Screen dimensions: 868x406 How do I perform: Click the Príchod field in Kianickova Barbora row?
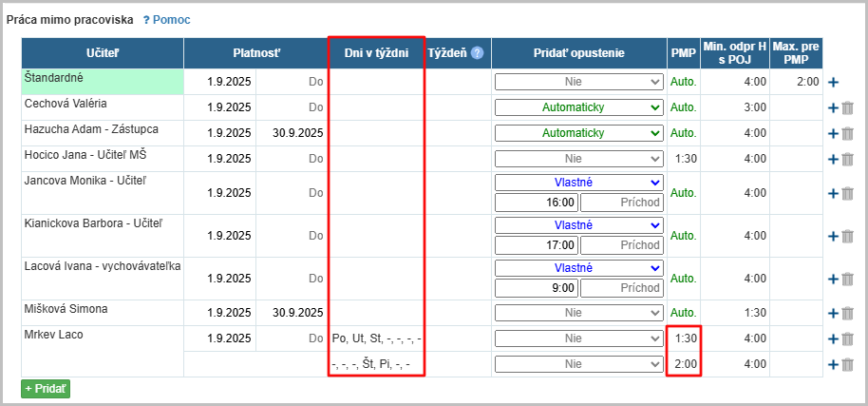coord(621,245)
